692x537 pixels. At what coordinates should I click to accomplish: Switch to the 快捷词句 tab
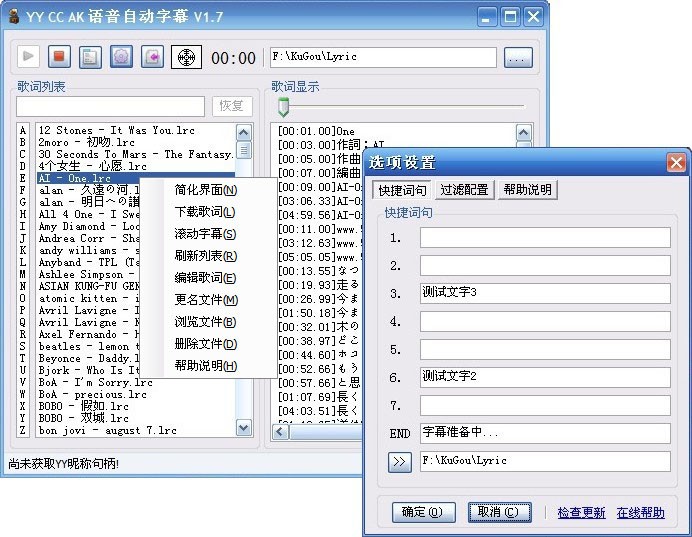[402, 191]
